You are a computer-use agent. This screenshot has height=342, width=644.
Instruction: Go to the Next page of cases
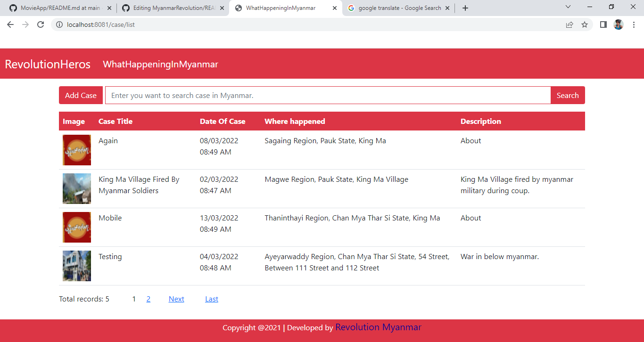pos(176,299)
